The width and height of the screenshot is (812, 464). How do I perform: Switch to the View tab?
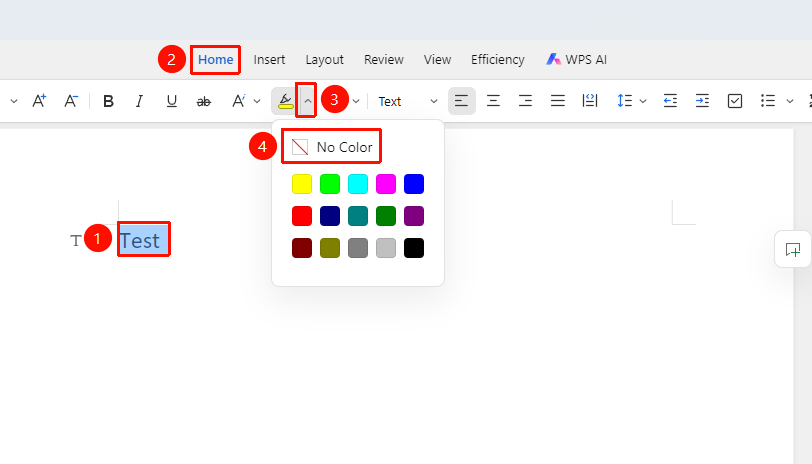pyautogui.click(x=438, y=60)
